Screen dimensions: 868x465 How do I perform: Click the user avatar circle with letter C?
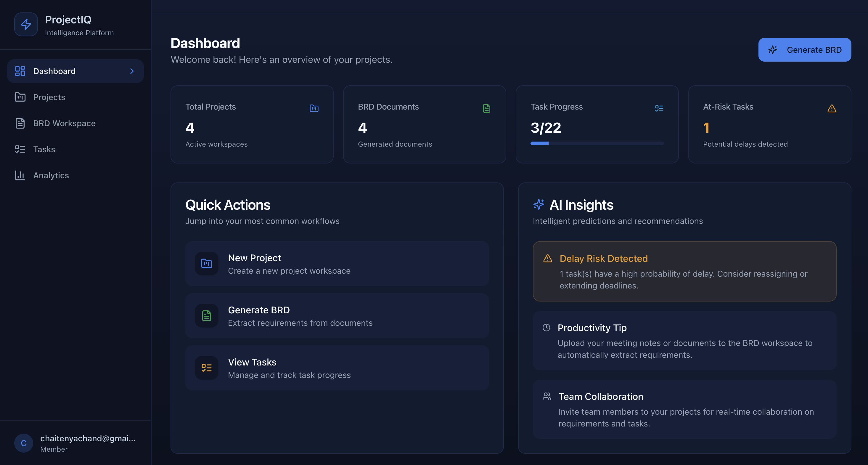tap(24, 443)
